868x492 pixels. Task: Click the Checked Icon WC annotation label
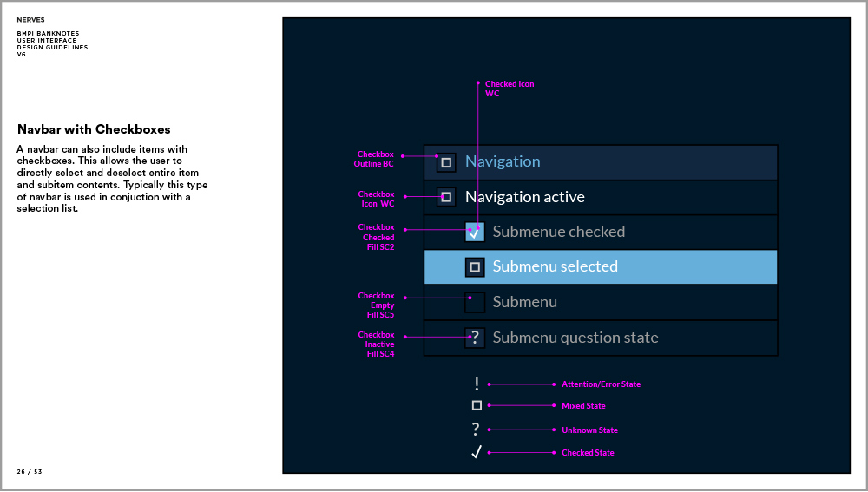point(509,89)
